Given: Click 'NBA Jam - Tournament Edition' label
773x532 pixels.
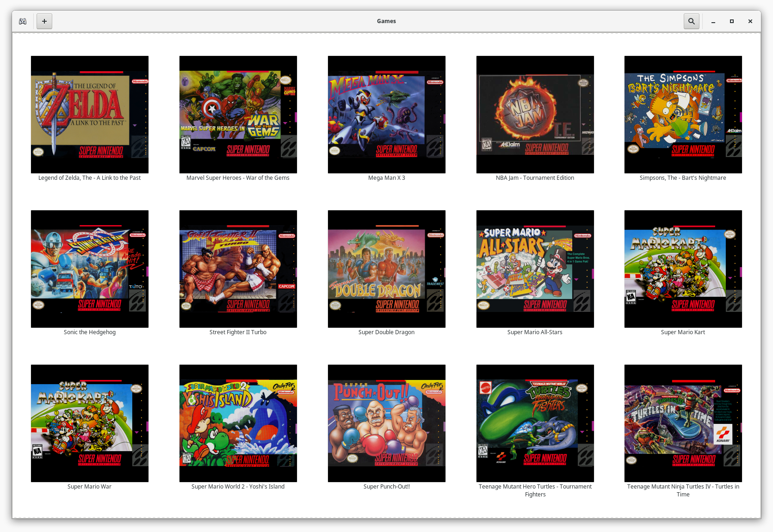Looking at the screenshot, I should [x=535, y=178].
